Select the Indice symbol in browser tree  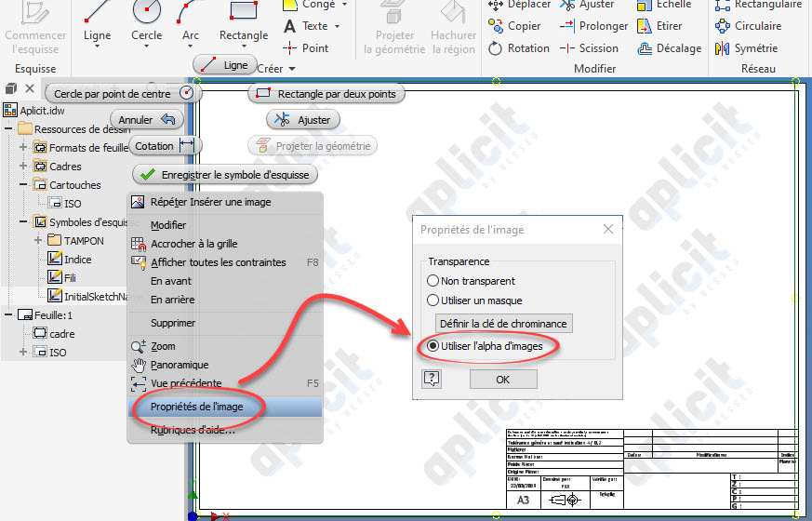pyautogui.click(x=77, y=260)
